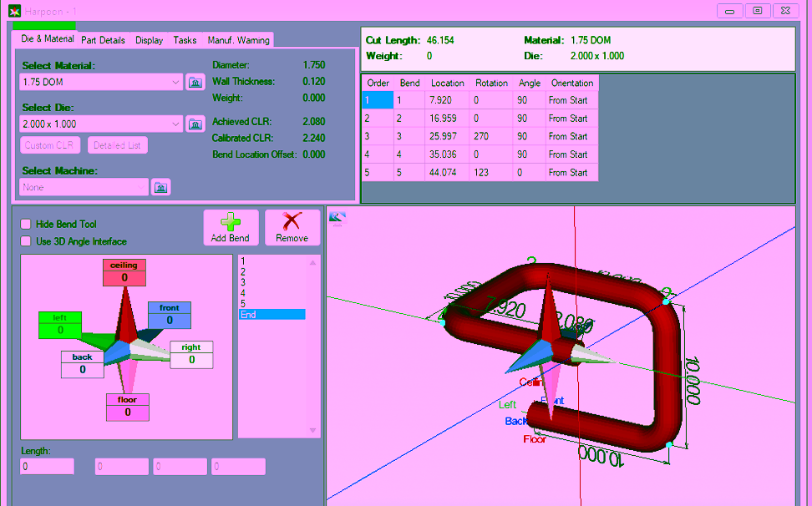Open the Display tab
Viewport: 812px width, 506px height.
(x=150, y=40)
